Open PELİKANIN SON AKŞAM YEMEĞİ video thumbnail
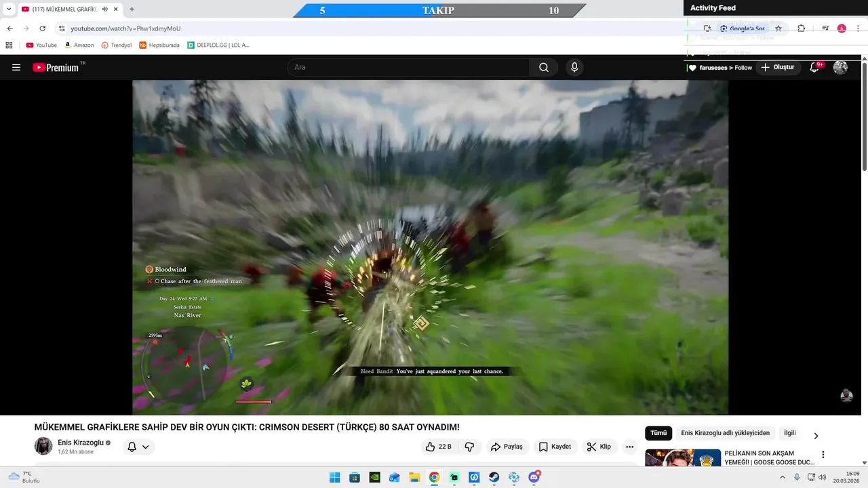Image resolution: width=868 pixels, height=488 pixels. pyautogui.click(x=682, y=459)
